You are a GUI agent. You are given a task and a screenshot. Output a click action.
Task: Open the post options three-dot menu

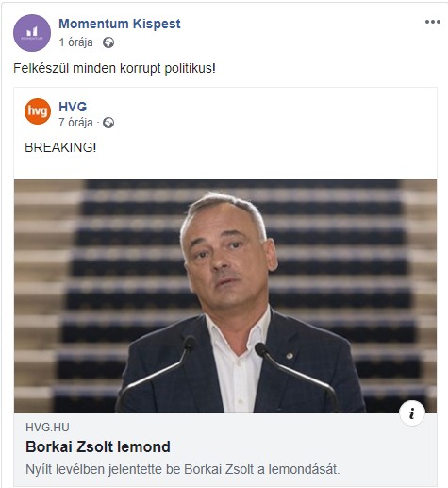432,22
